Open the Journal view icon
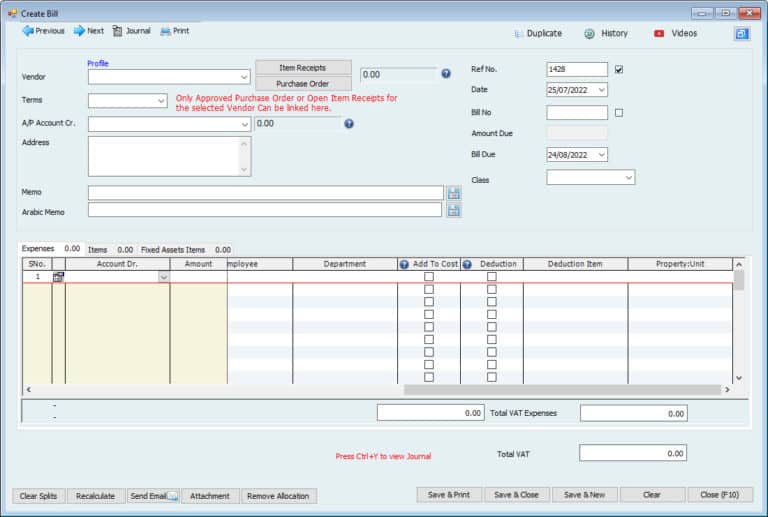The image size is (768, 517). (118, 31)
